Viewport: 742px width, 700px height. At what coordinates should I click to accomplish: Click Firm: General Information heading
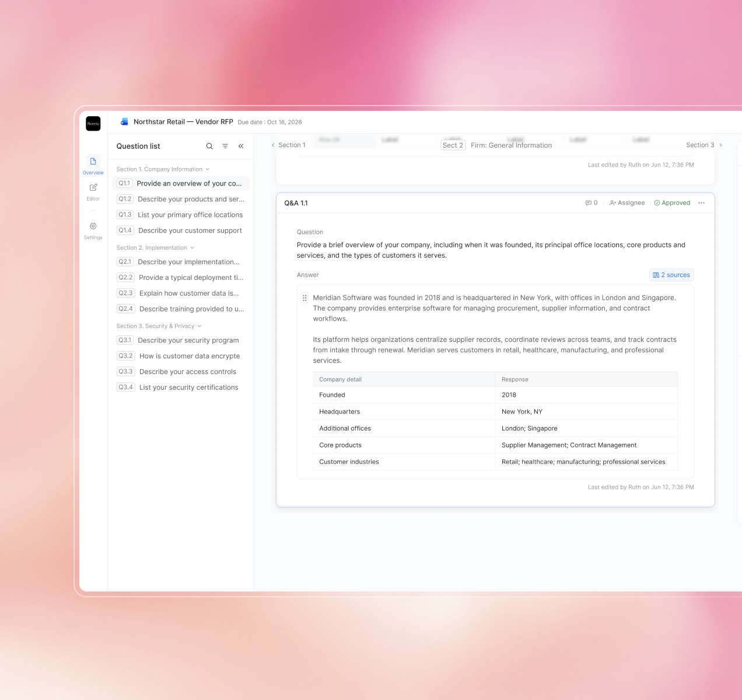511,145
